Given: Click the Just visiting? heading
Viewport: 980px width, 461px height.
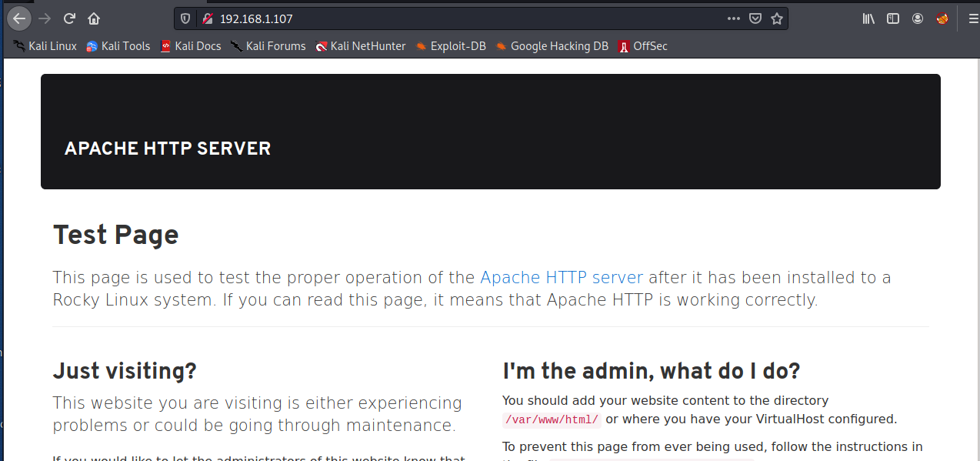Looking at the screenshot, I should 125,372.
